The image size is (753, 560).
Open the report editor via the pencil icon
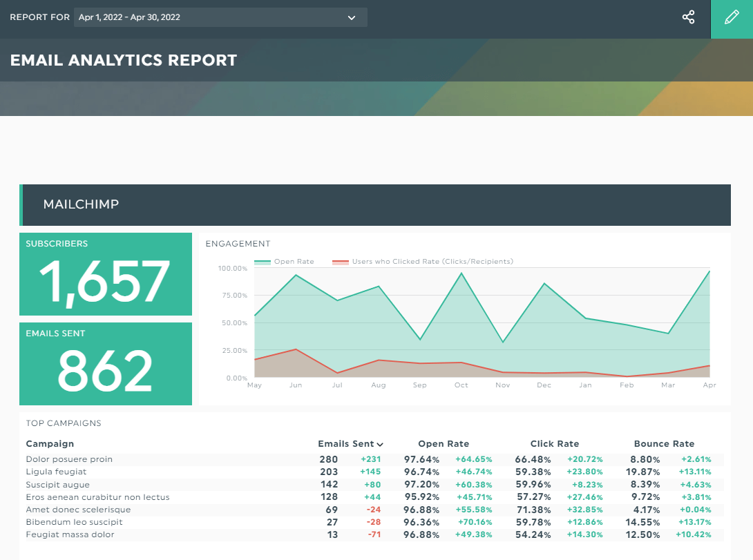tap(732, 17)
